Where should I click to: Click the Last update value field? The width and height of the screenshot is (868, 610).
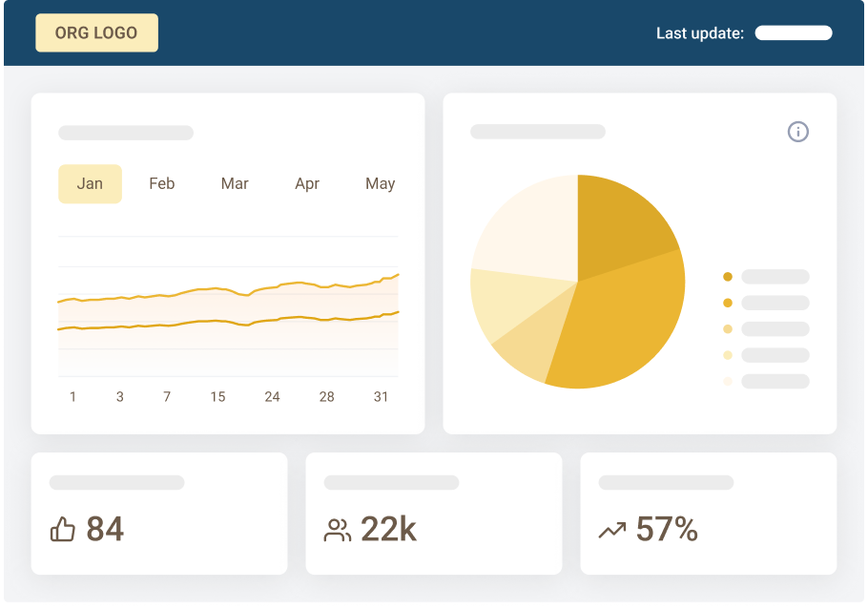[794, 33]
